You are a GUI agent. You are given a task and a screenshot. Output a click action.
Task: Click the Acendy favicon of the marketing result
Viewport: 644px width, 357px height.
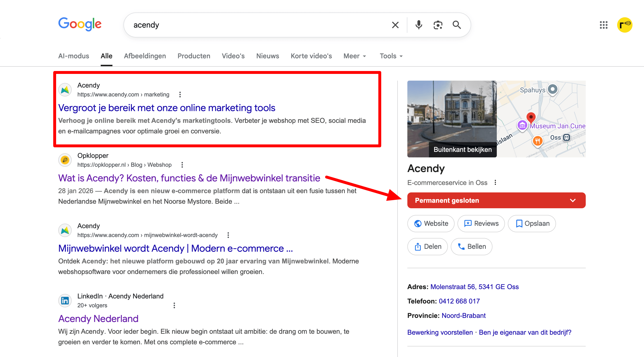coord(65,90)
